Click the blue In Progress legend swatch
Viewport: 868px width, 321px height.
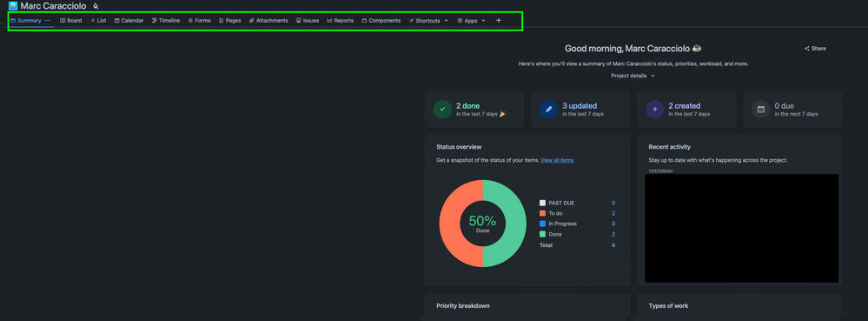[542, 224]
